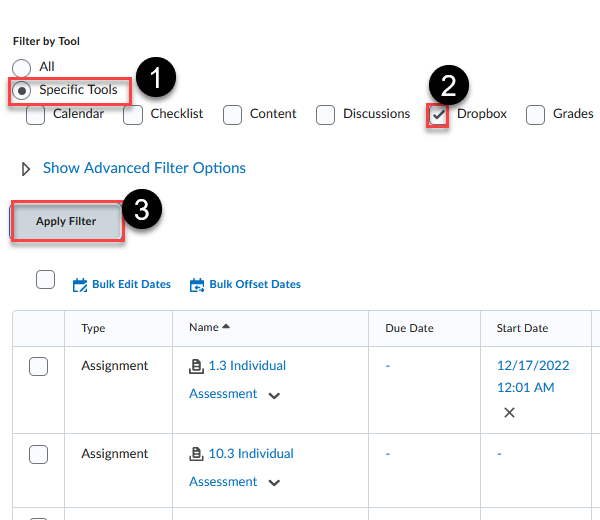
Task: Select the All radio button
Action: 22,67
